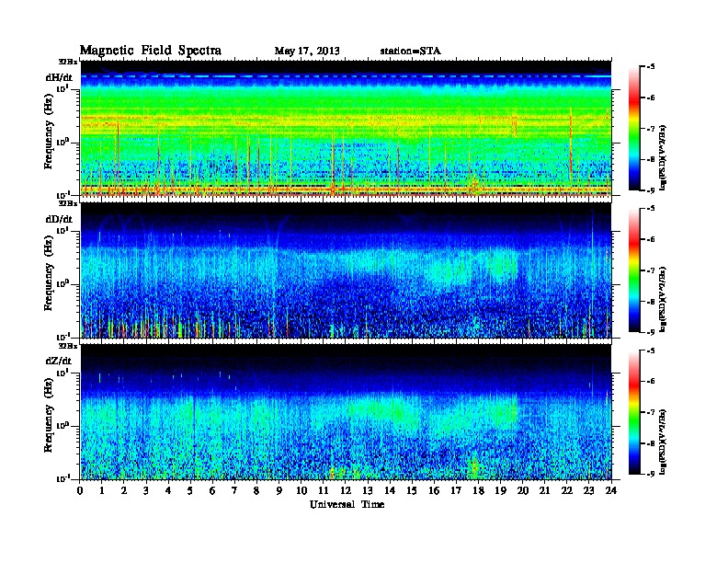Click the "-9" tick on dH/dt color scale
The height and width of the screenshot is (563, 728).
click(651, 190)
